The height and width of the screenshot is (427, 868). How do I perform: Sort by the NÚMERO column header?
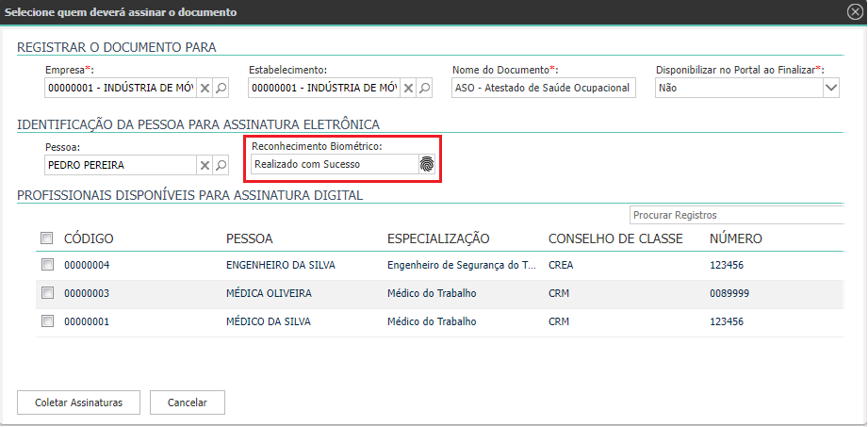736,238
